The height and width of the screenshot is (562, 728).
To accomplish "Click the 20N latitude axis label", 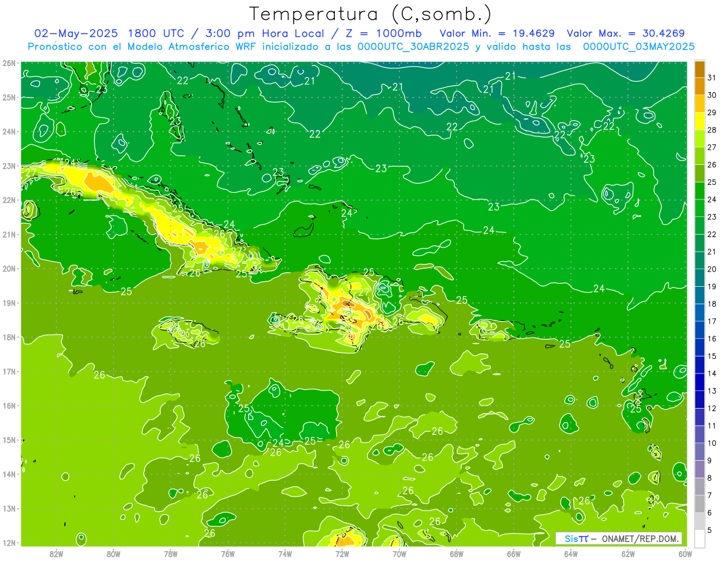I will click(8, 269).
